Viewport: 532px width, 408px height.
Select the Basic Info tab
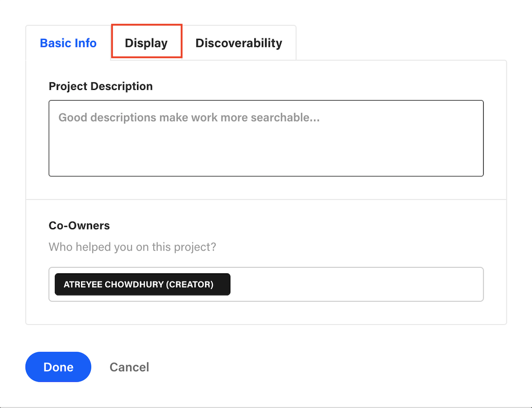(x=68, y=43)
